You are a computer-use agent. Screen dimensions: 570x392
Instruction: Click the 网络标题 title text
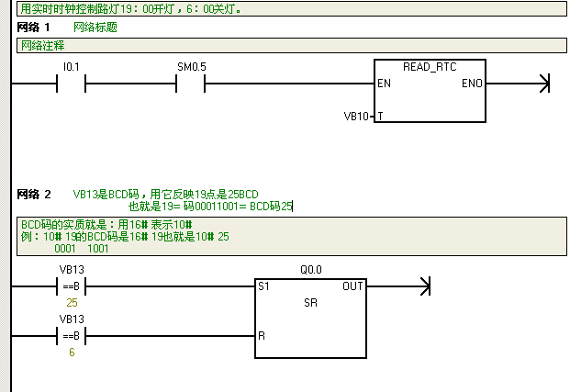(95, 28)
